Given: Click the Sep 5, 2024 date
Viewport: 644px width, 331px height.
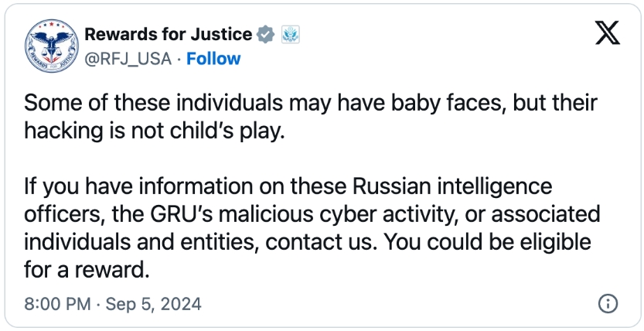Looking at the screenshot, I should 154,304.
